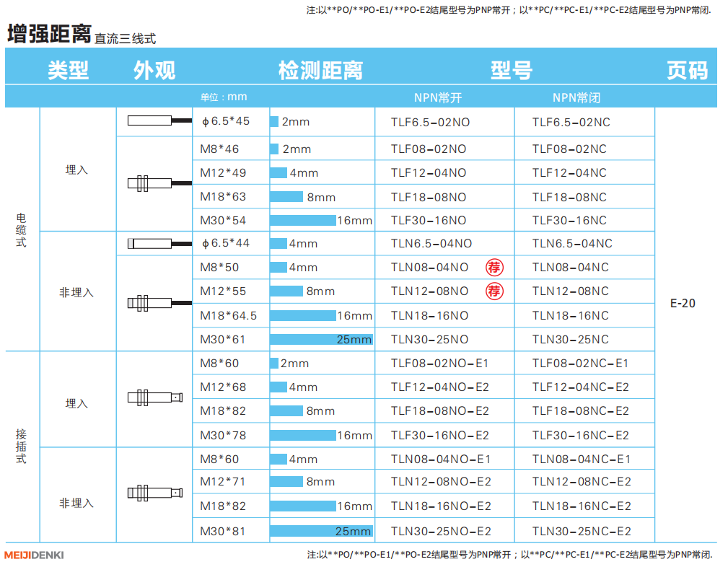The width and height of the screenshot is (728, 567).
Task: Click the red 荐 badge beside TLN12-08NO
Action: tap(494, 291)
